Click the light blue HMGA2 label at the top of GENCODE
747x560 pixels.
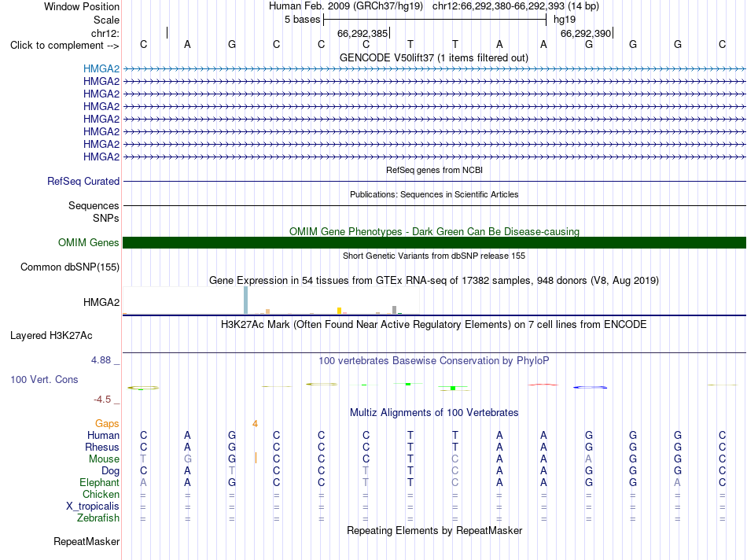pos(101,68)
